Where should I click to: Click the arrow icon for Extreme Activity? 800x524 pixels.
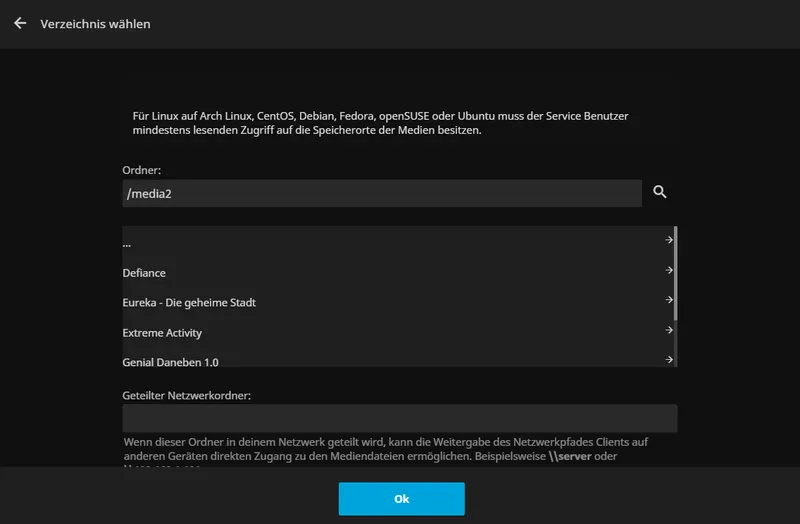[x=668, y=330]
